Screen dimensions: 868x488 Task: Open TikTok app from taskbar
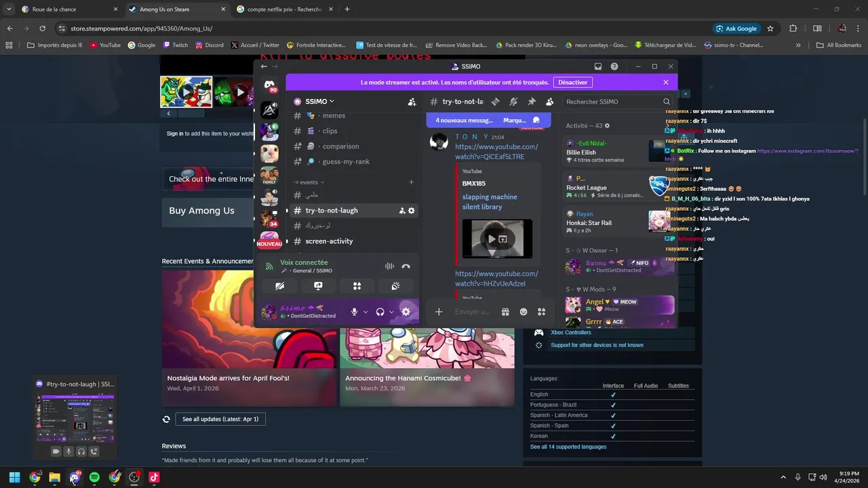click(154, 477)
